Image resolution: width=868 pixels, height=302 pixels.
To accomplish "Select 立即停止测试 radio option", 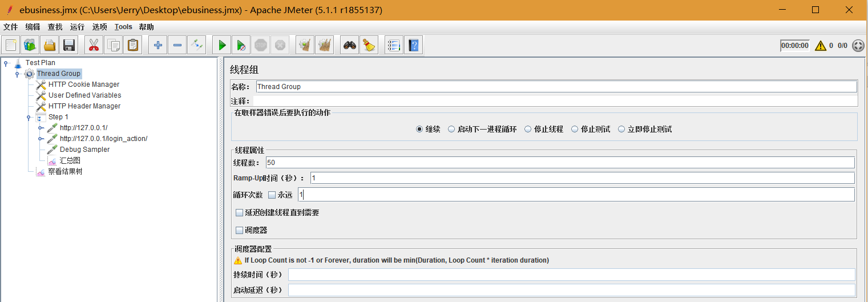I will click(x=621, y=130).
